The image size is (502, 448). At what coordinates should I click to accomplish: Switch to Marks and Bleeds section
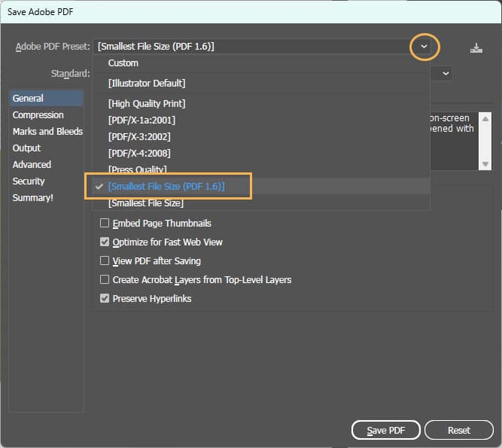[47, 132]
